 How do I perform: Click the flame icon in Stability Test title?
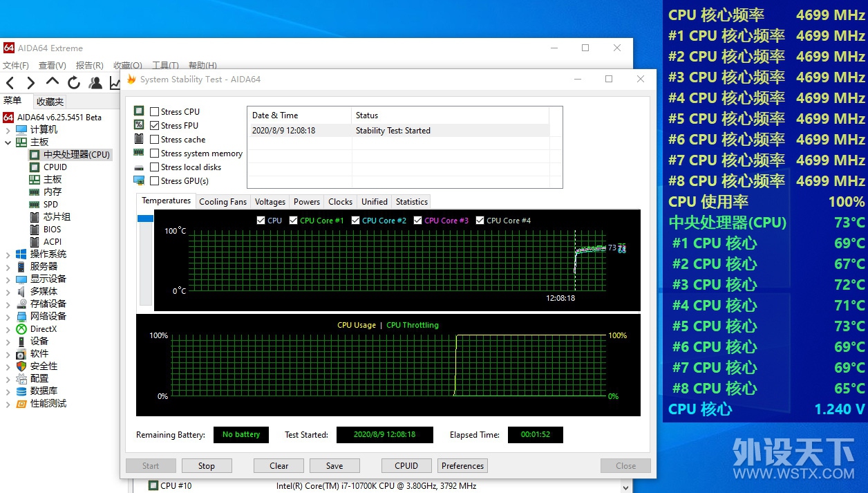pyautogui.click(x=131, y=79)
